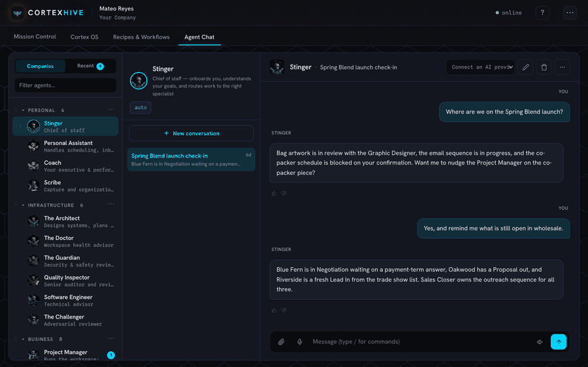Open Infrastructure group ellipsis menu
588x367 pixels.
pos(111,204)
